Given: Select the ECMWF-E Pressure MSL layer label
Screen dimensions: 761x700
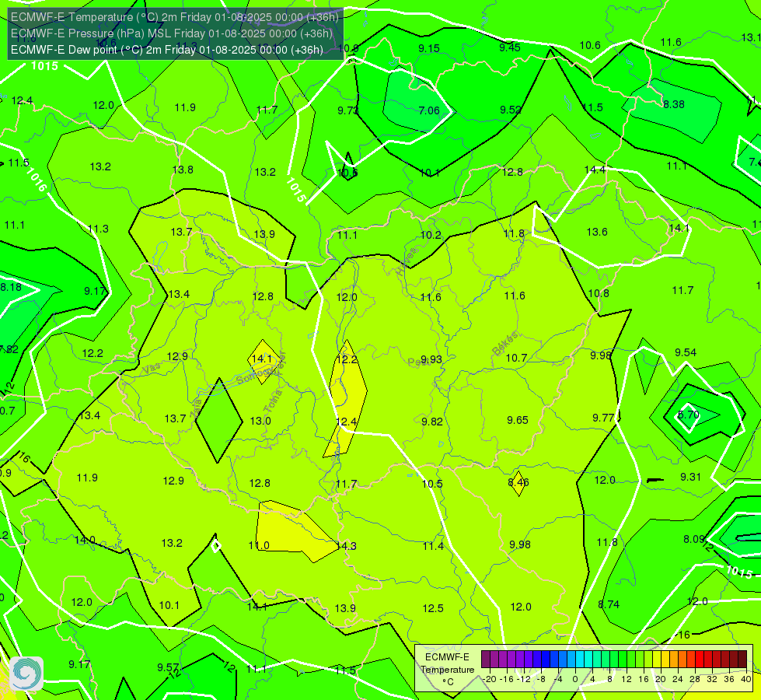Looking at the screenshot, I should tap(171, 33).
